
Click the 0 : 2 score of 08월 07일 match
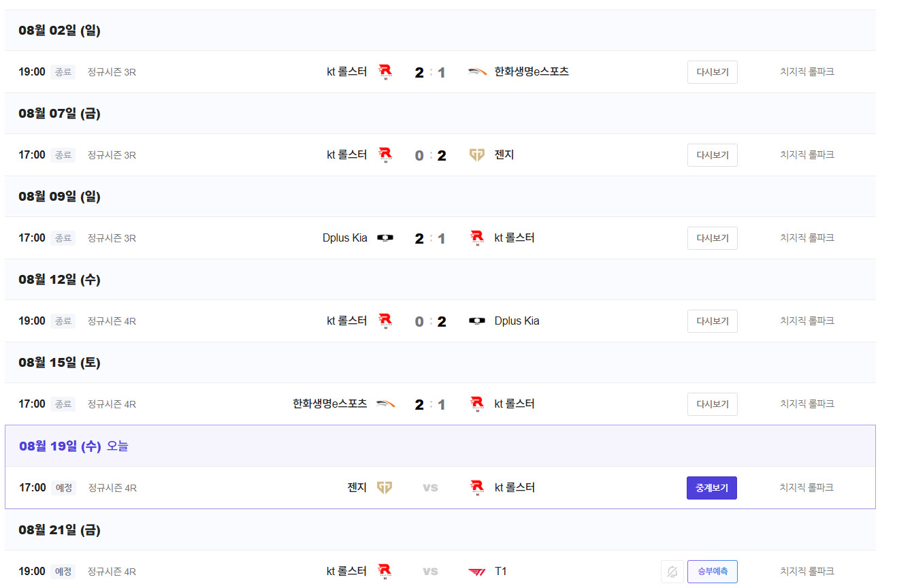click(430, 155)
